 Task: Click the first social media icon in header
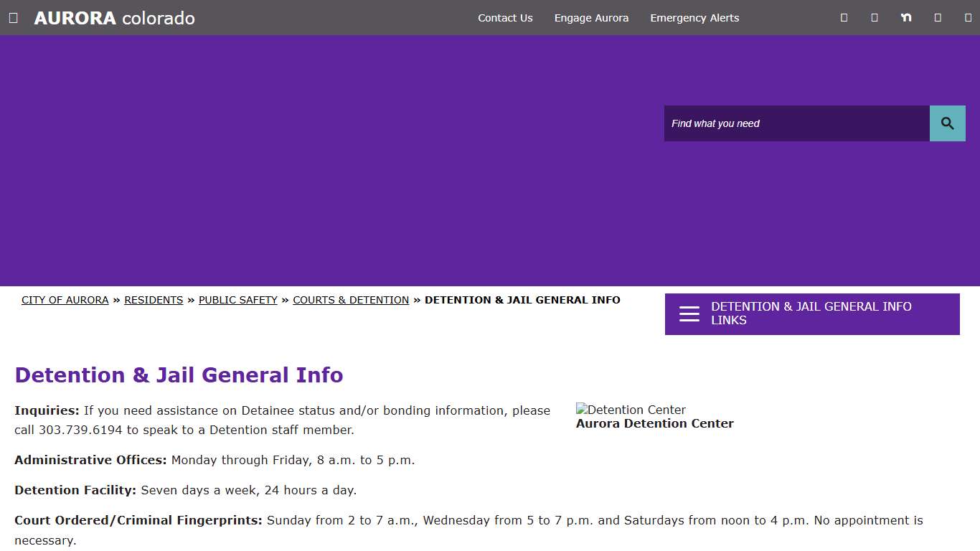coord(843,17)
